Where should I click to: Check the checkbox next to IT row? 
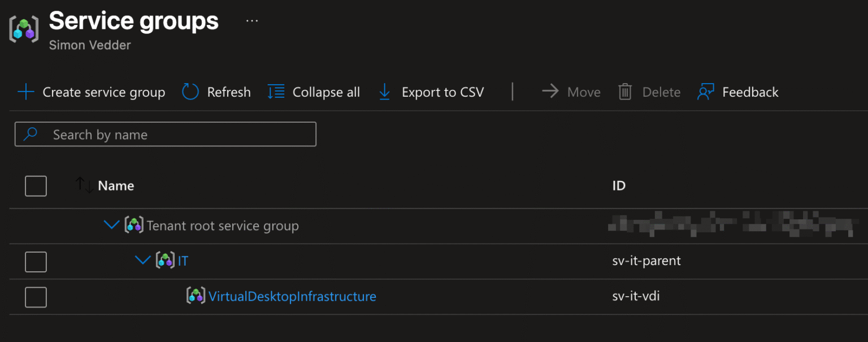pyautogui.click(x=36, y=261)
